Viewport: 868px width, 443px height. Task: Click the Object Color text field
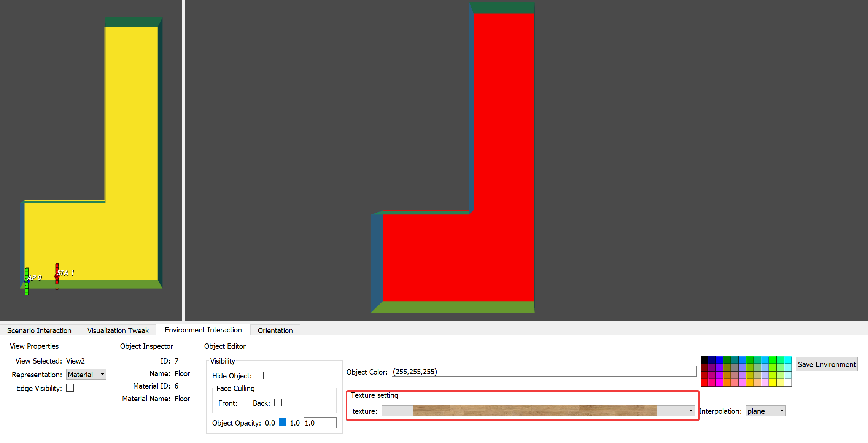click(544, 372)
